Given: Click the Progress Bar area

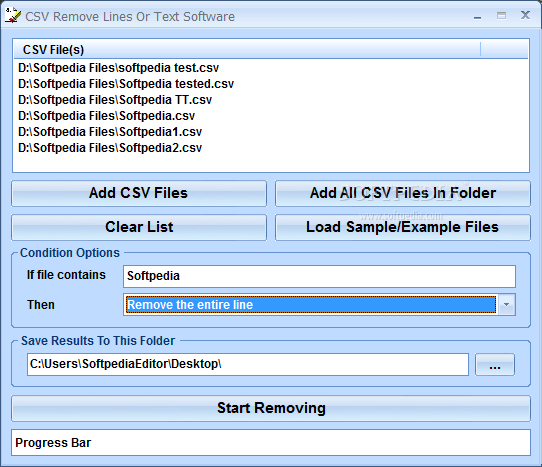Looking at the screenshot, I should click(x=271, y=442).
